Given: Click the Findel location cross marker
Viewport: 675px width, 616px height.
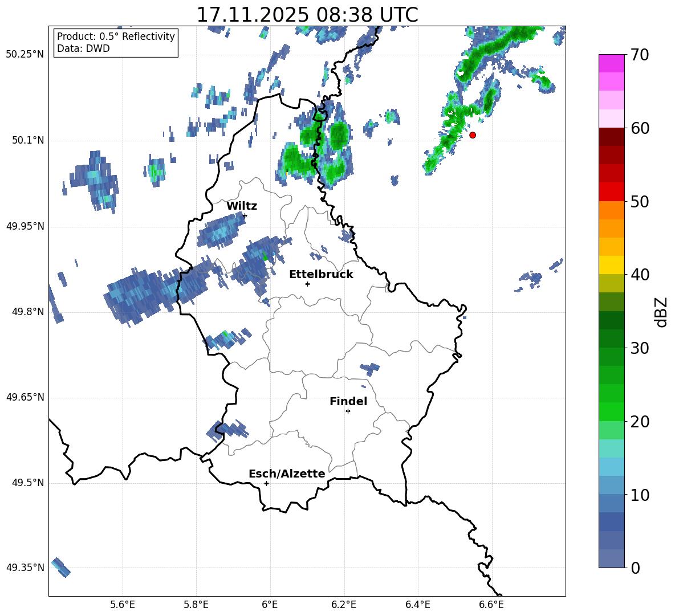Looking at the screenshot, I should pos(348,411).
